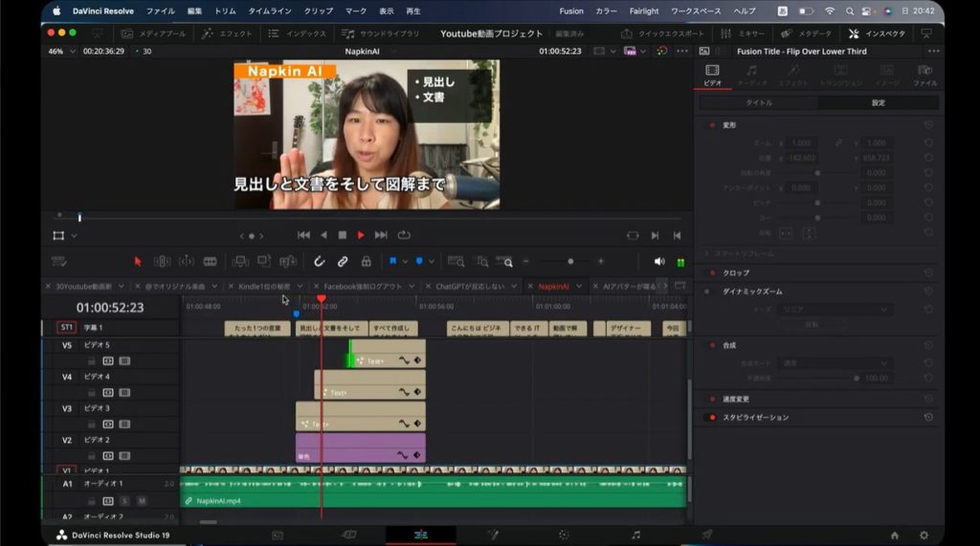Expand the Crop section in Inspector

(736, 273)
